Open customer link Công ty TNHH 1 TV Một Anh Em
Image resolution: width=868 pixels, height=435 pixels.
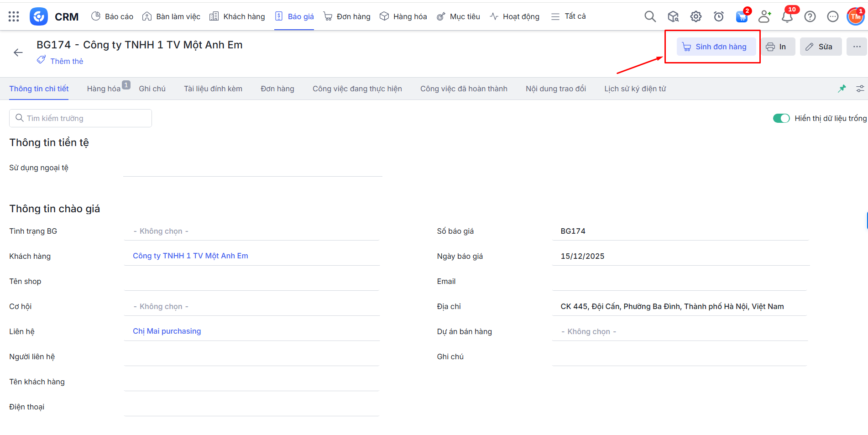coord(190,256)
